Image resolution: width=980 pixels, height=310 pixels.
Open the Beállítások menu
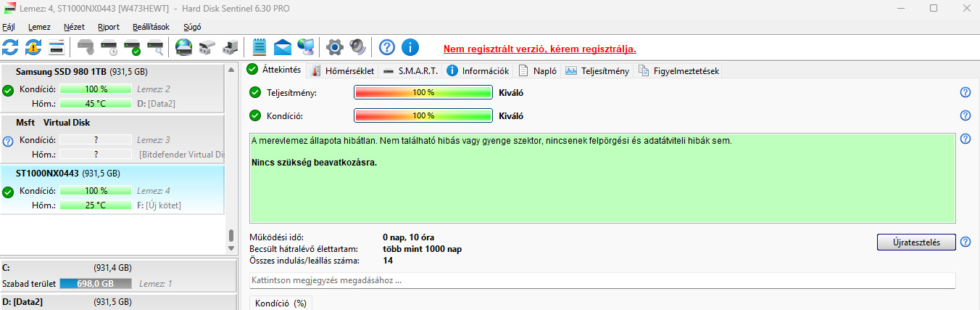click(151, 27)
